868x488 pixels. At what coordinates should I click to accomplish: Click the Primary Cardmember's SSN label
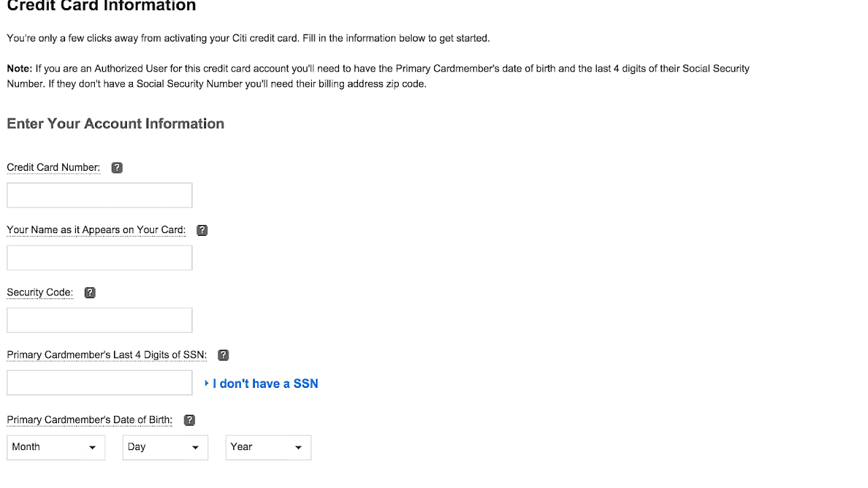coord(106,354)
